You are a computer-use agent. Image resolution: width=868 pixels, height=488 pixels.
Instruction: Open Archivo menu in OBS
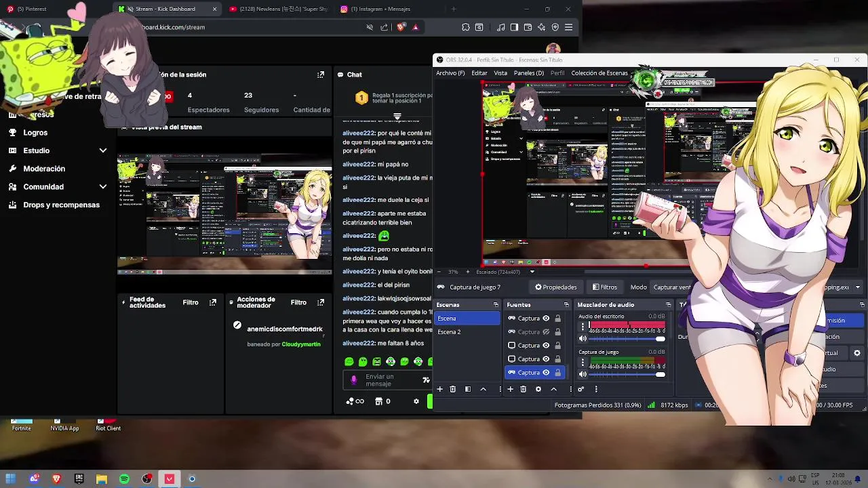point(450,73)
